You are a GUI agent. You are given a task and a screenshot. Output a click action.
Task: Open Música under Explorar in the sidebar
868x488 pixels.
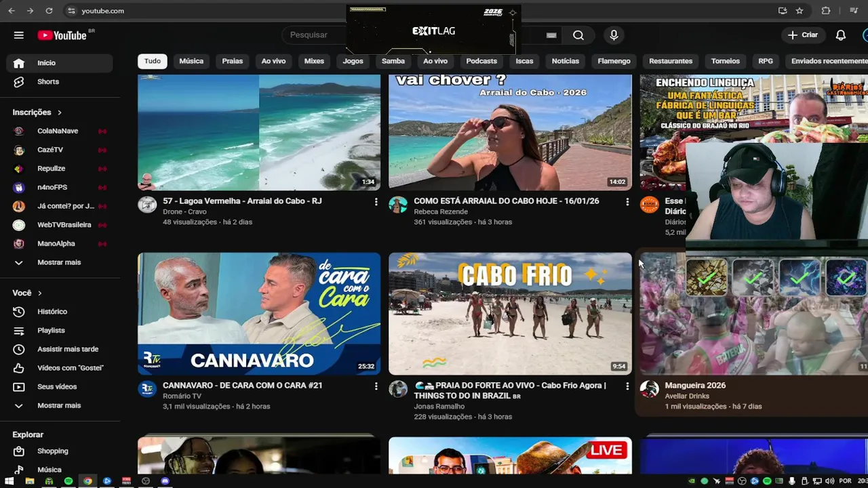pos(60,470)
